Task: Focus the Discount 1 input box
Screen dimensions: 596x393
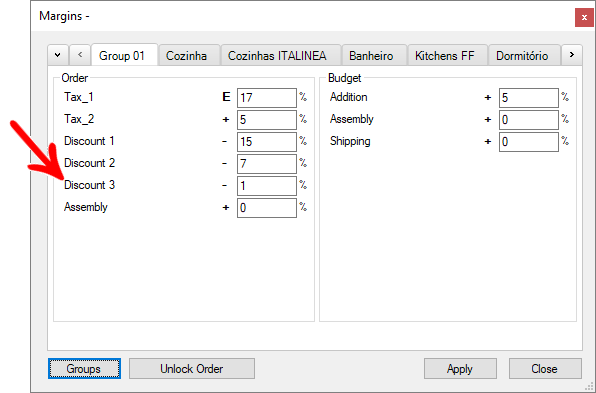Action: (x=266, y=142)
